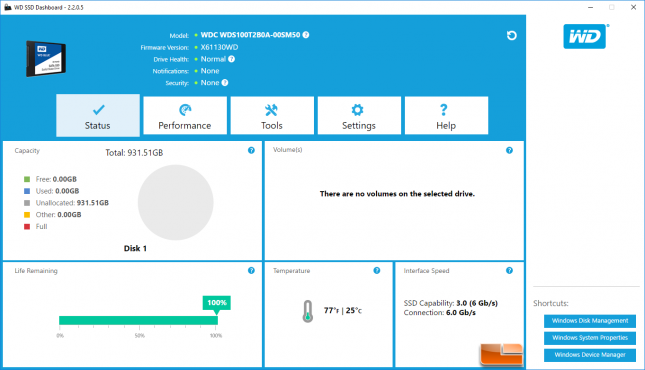Click the gauge icon on the Performance tab
645x370 pixels.
tap(185, 110)
